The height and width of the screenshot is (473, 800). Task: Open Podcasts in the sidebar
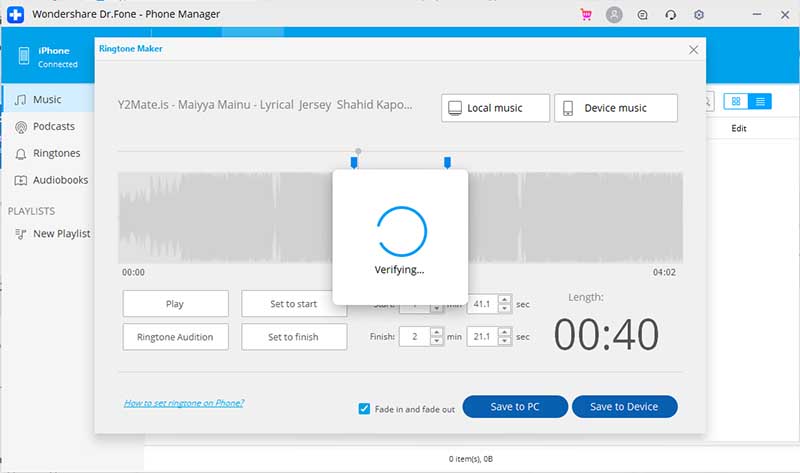(45, 127)
